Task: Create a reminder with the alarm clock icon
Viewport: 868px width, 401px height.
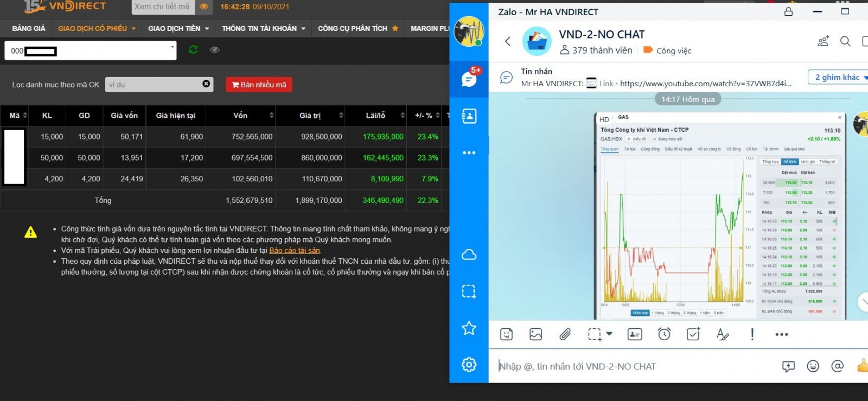Action: click(664, 334)
